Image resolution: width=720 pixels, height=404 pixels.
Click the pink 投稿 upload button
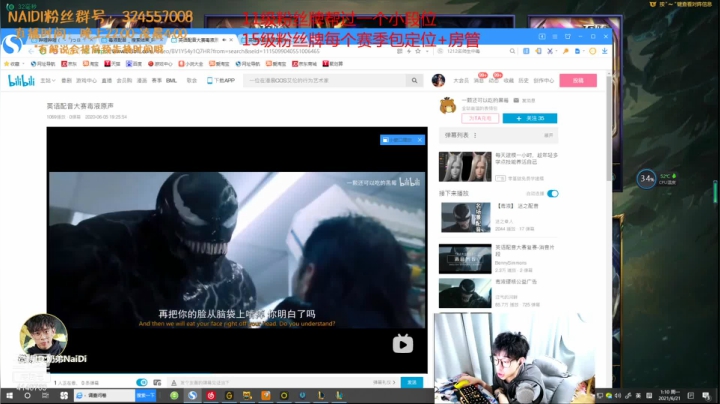(578, 80)
